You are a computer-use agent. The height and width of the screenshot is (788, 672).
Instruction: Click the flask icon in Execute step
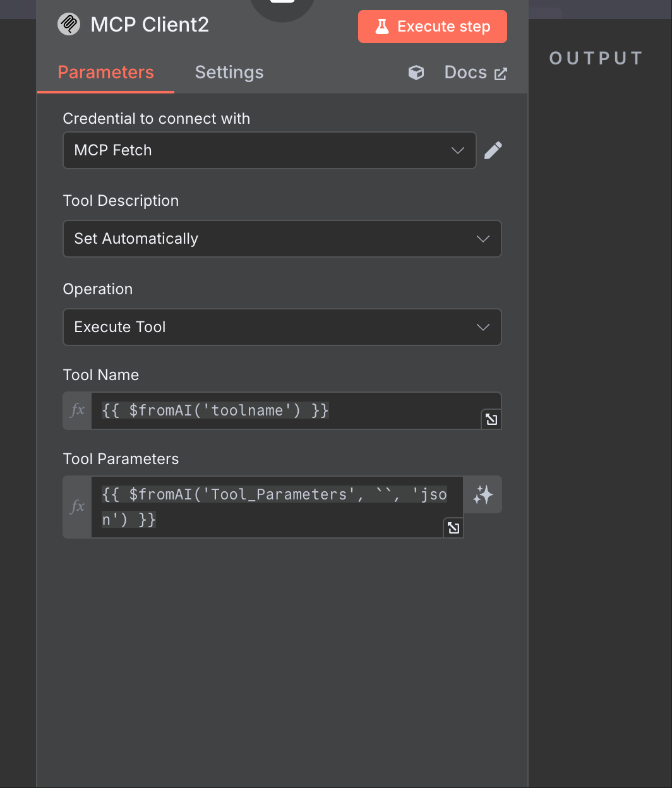coord(382,27)
